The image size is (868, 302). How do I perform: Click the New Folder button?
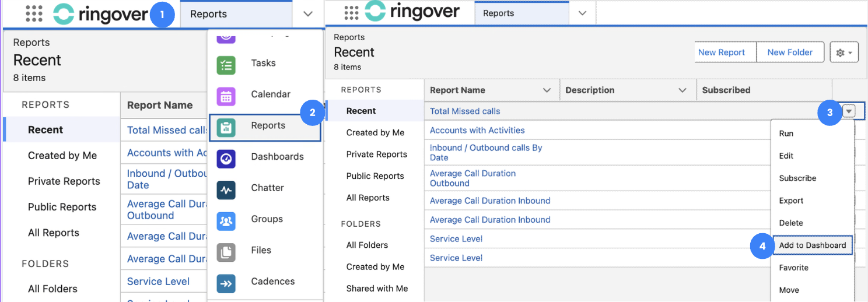click(x=790, y=52)
